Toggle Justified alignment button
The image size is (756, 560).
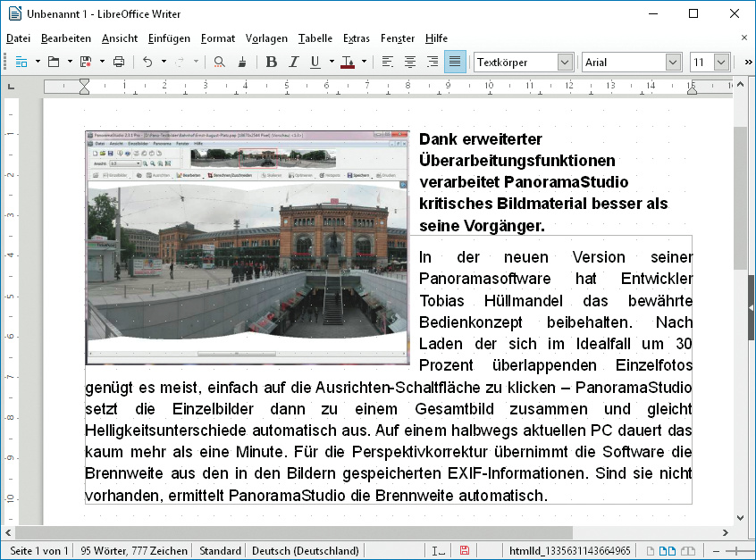tap(455, 62)
